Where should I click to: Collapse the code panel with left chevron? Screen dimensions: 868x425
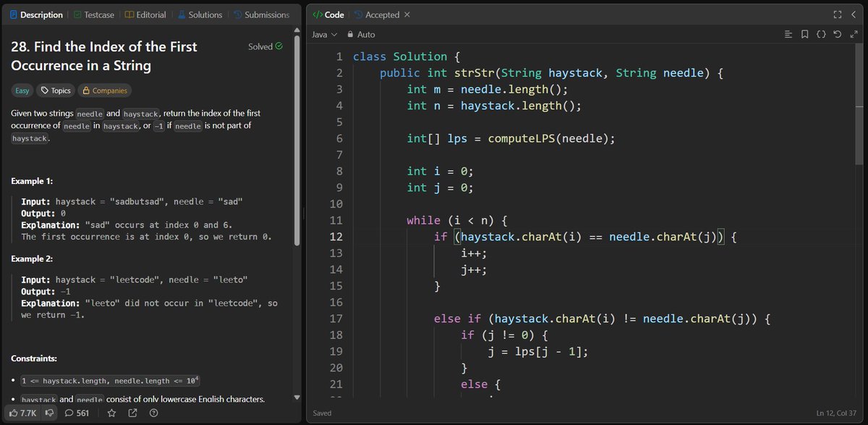point(854,14)
